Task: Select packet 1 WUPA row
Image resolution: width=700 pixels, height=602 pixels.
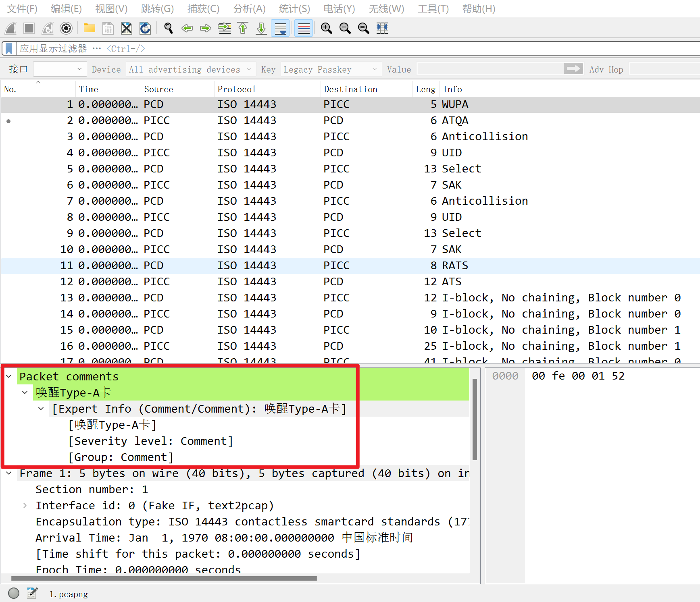Action: point(350,104)
